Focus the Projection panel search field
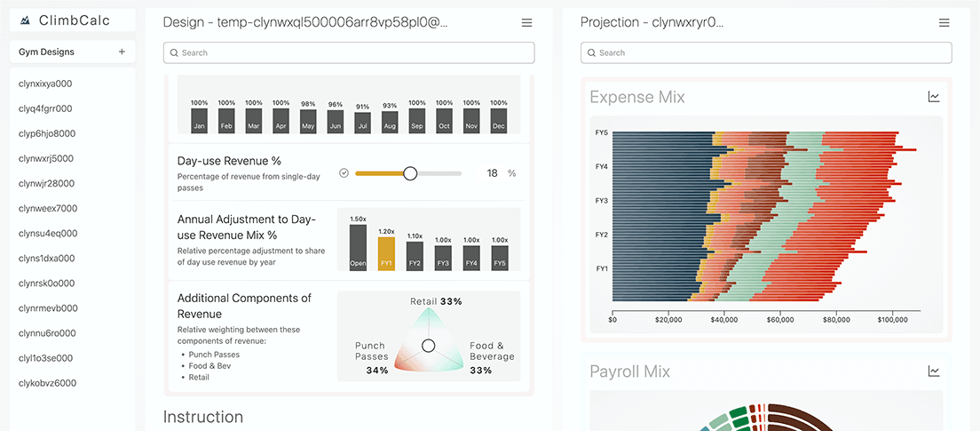The height and width of the screenshot is (431, 980). (766, 53)
